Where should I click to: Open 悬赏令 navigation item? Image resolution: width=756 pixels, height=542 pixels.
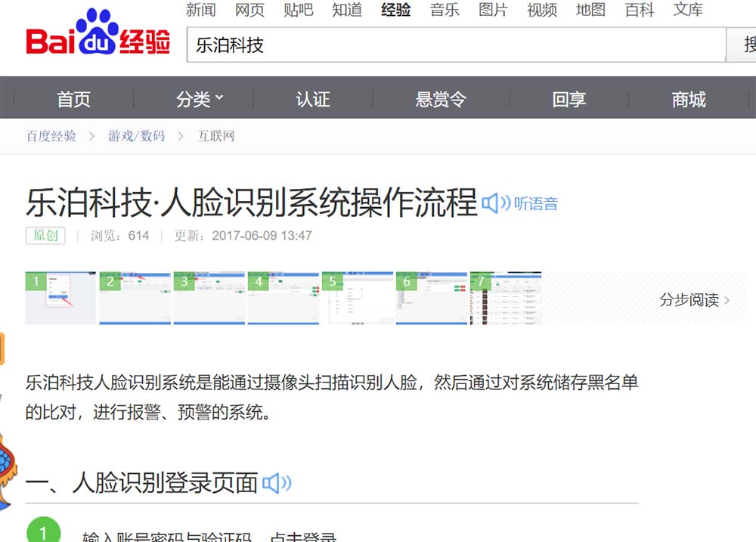440,99
